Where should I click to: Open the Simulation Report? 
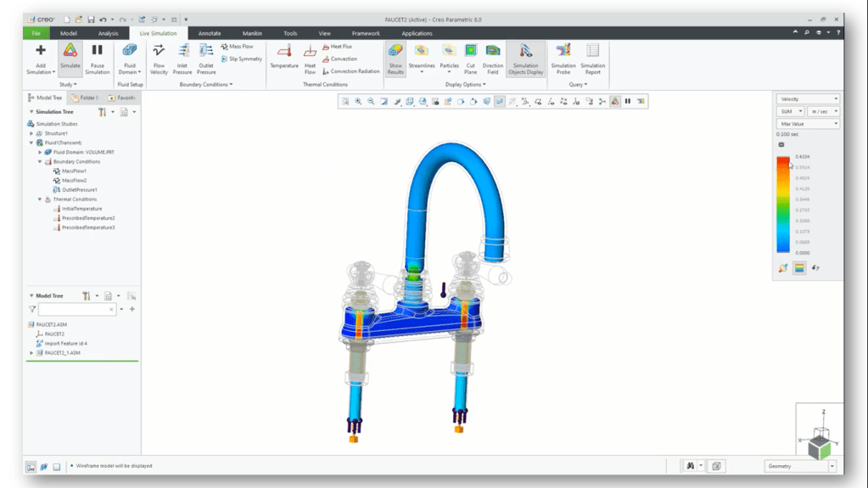point(592,52)
